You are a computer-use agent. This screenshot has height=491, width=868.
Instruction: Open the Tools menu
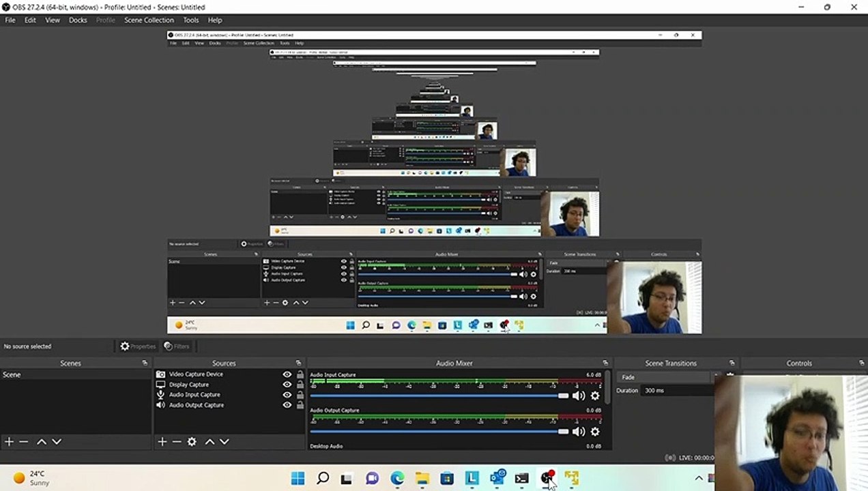pyautogui.click(x=191, y=20)
